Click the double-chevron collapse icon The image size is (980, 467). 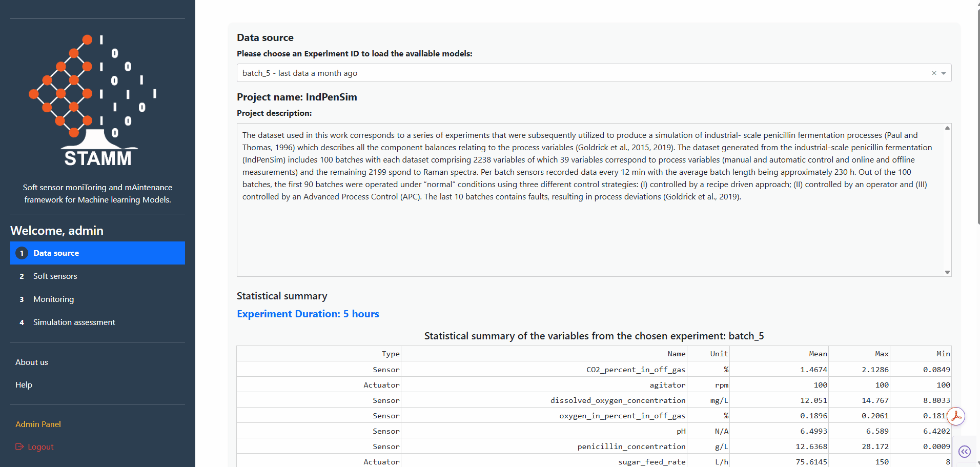965,452
